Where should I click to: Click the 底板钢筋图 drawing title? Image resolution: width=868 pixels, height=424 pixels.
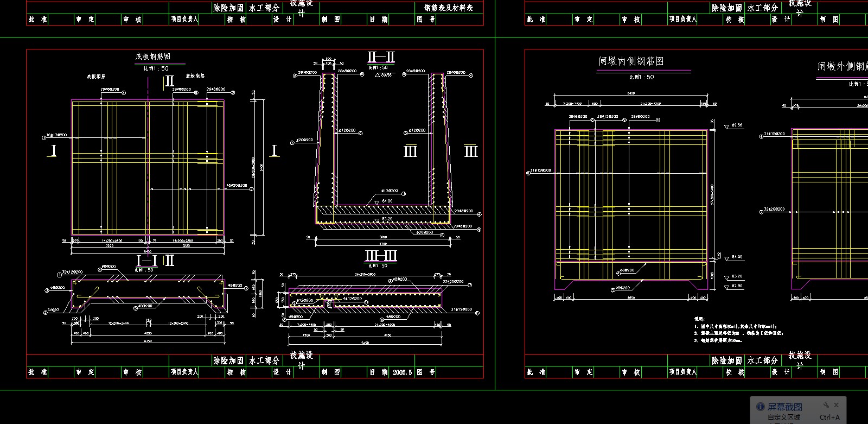click(152, 56)
